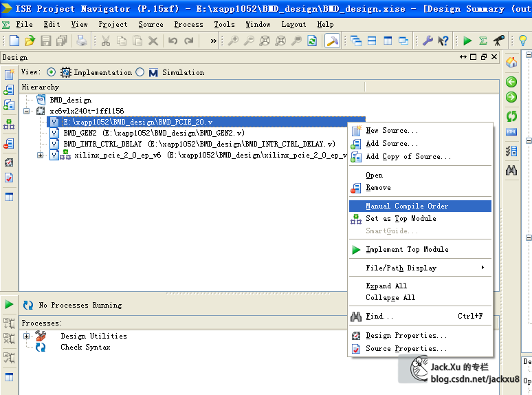Select BMD_design project node
The image size is (532, 395).
click(x=70, y=100)
